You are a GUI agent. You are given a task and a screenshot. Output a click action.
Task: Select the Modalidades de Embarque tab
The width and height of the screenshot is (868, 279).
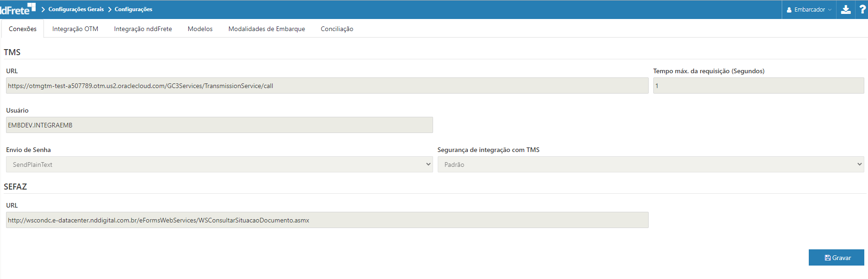(x=267, y=29)
